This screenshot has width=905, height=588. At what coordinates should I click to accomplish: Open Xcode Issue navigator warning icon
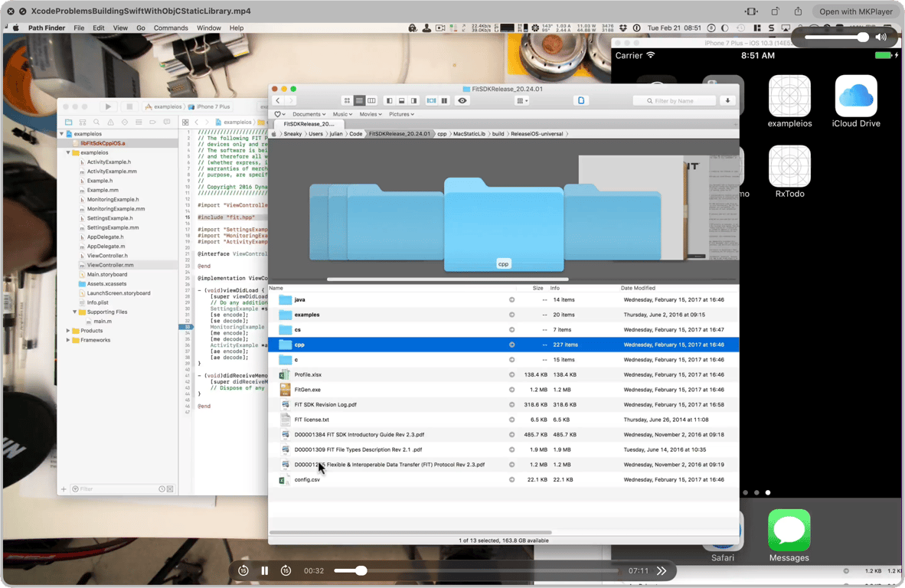(110, 122)
